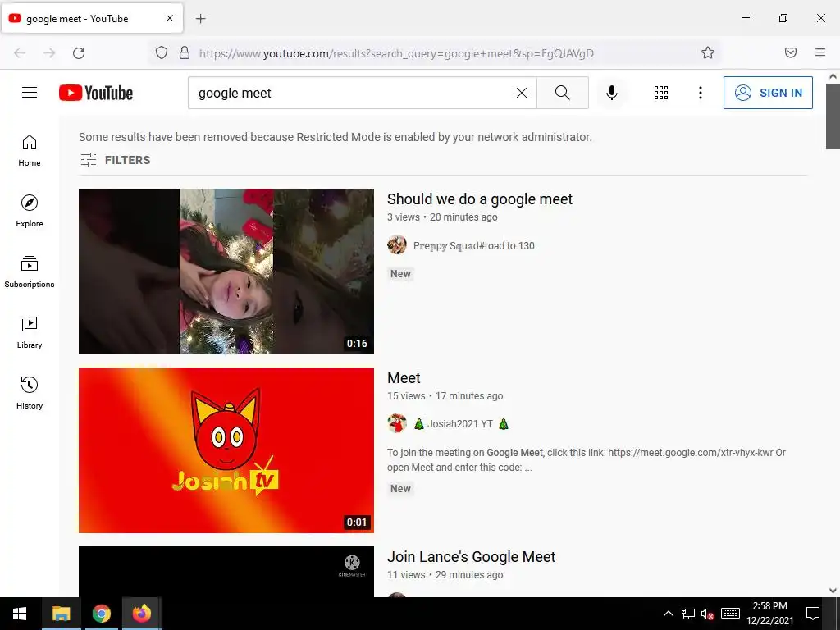This screenshot has width=840, height=630.
Task: Click the 3 views • 20 minutes ago text
Action: tap(442, 217)
